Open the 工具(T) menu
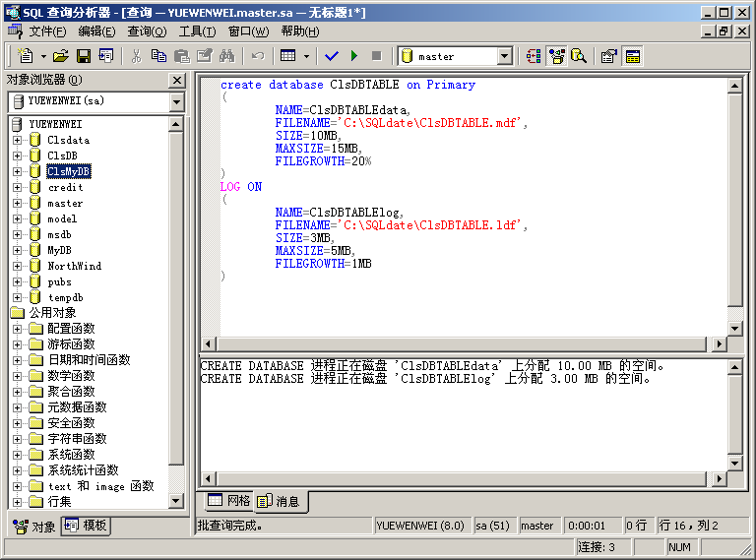The width and height of the screenshot is (756, 560). coord(197,31)
